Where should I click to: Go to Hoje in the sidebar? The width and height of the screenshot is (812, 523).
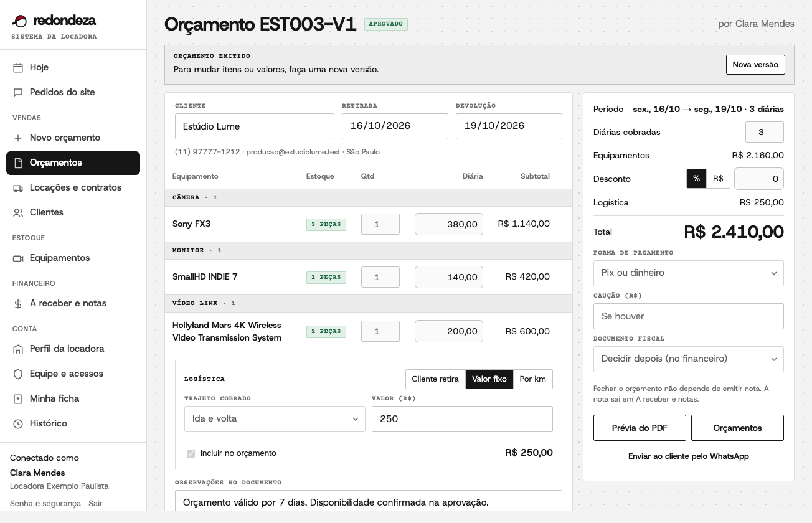tap(73, 67)
